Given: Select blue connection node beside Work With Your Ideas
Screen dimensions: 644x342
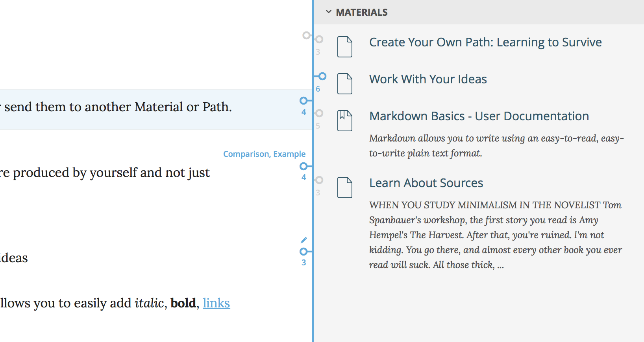Looking at the screenshot, I should (322, 76).
